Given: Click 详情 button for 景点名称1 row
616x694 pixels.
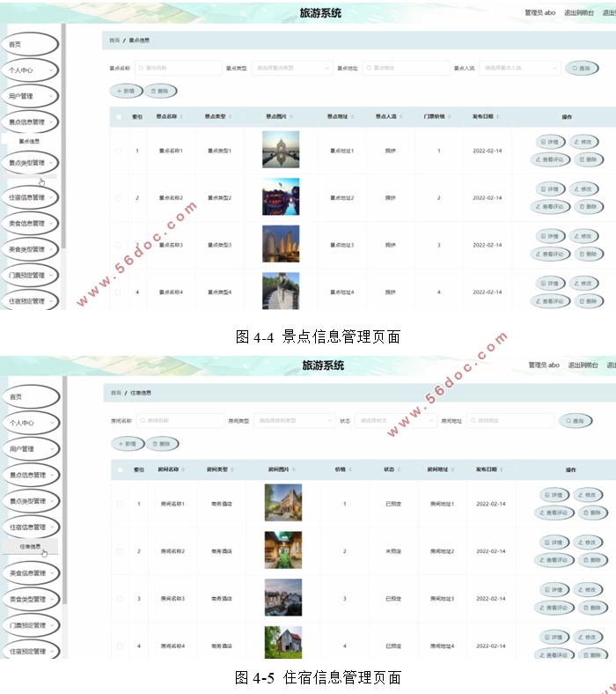Looking at the screenshot, I should 550,142.
